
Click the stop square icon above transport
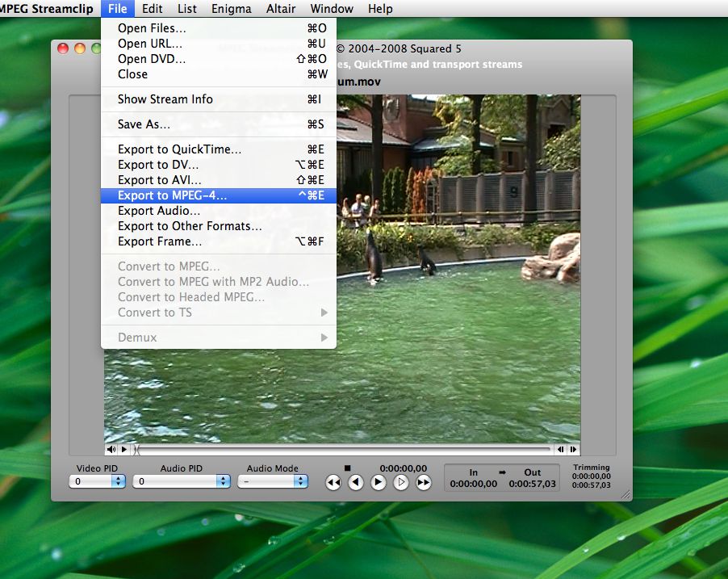tap(347, 468)
